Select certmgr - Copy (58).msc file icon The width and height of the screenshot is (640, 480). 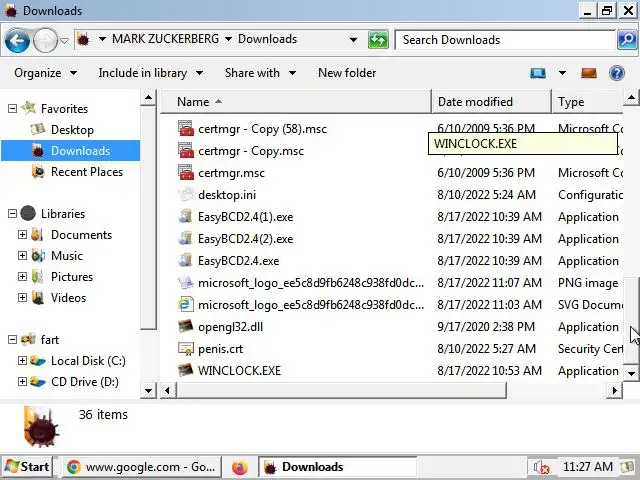186,129
